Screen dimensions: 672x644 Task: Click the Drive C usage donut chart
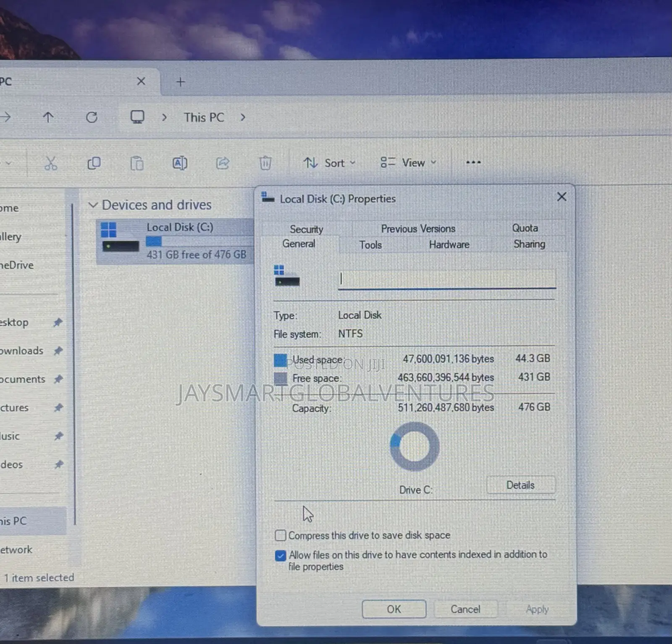click(x=415, y=447)
